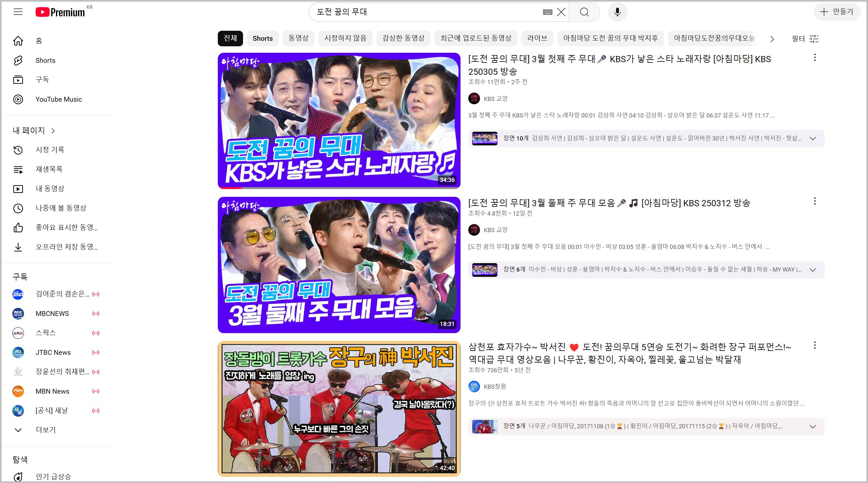Click the search magnifier button
Image resolution: width=868 pixels, height=483 pixels.
[584, 12]
